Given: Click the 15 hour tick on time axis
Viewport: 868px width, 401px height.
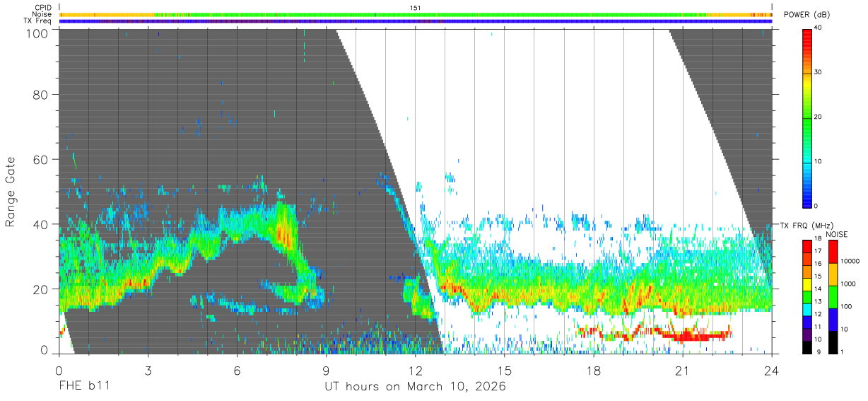Looking at the screenshot, I should click(x=505, y=371).
